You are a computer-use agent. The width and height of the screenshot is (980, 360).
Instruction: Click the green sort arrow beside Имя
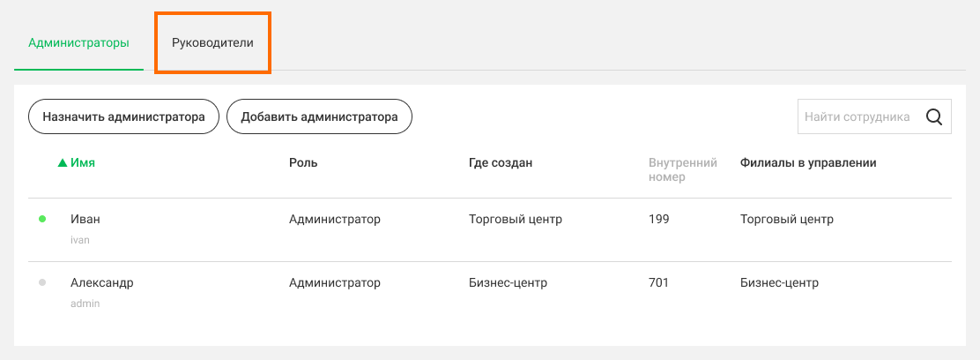(62, 162)
